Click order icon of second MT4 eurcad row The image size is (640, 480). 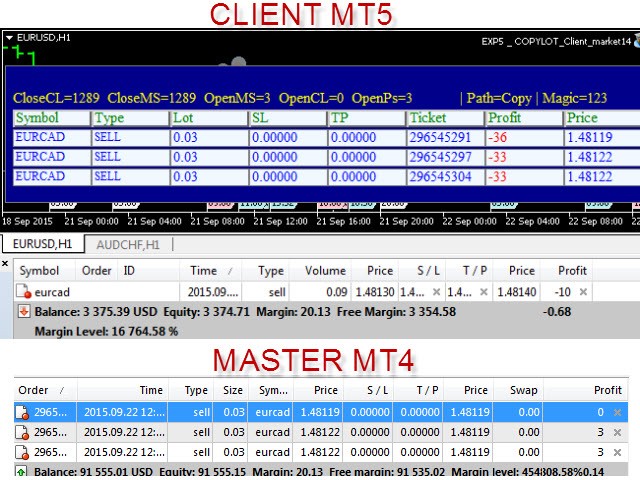tap(22, 432)
